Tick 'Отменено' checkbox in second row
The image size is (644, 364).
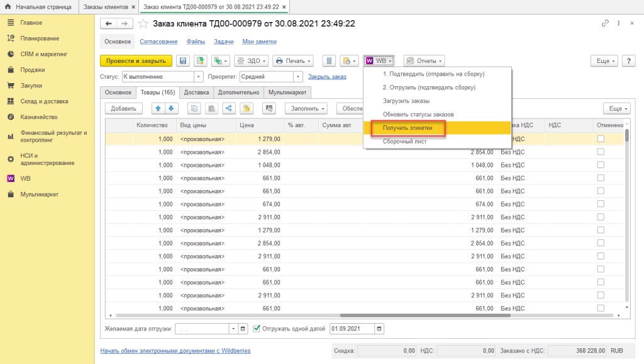click(x=601, y=152)
